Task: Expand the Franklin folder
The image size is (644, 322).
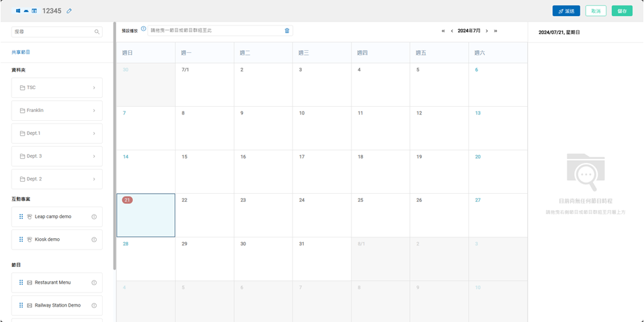Action: pyautogui.click(x=94, y=111)
